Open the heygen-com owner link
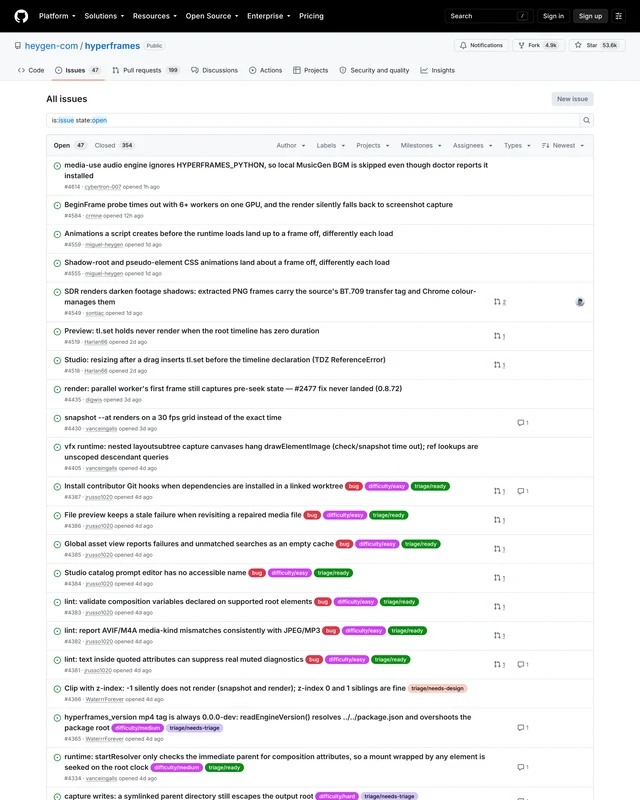 [51, 46]
